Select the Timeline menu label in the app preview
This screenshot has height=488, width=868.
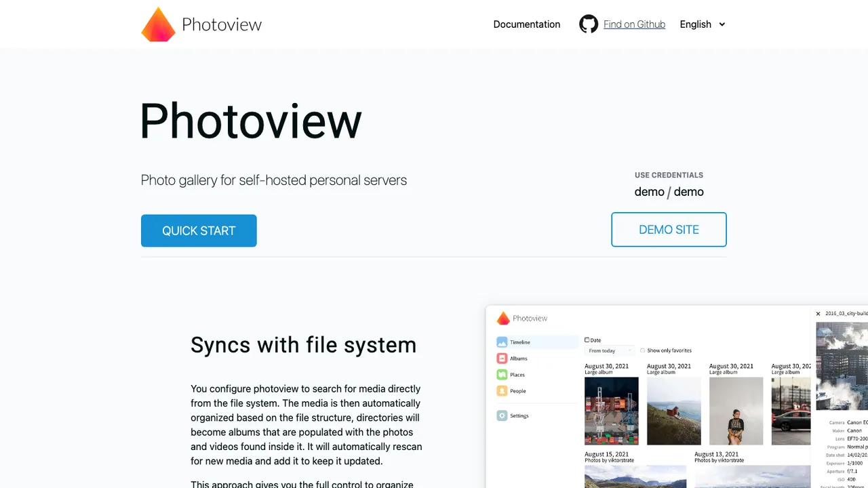point(520,342)
